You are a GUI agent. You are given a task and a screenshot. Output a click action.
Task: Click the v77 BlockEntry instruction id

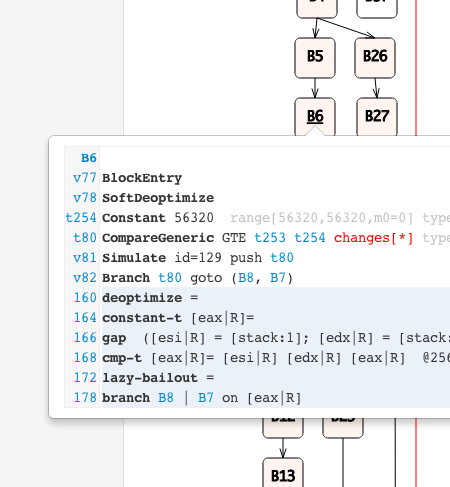pos(85,178)
